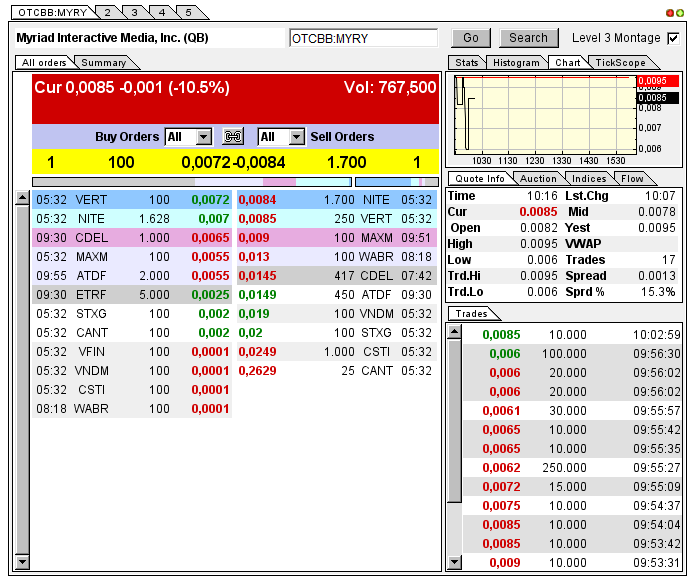The height and width of the screenshot is (579, 696).
Task: Switch to tab 5
Action: pyautogui.click(x=189, y=12)
